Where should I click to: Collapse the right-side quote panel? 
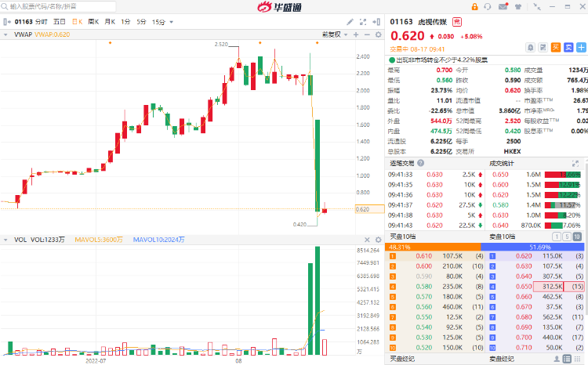(376, 22)
